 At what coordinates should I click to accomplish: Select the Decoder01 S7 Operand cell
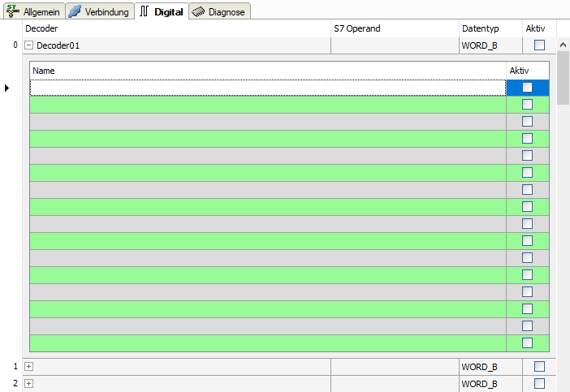coord(395,45)
